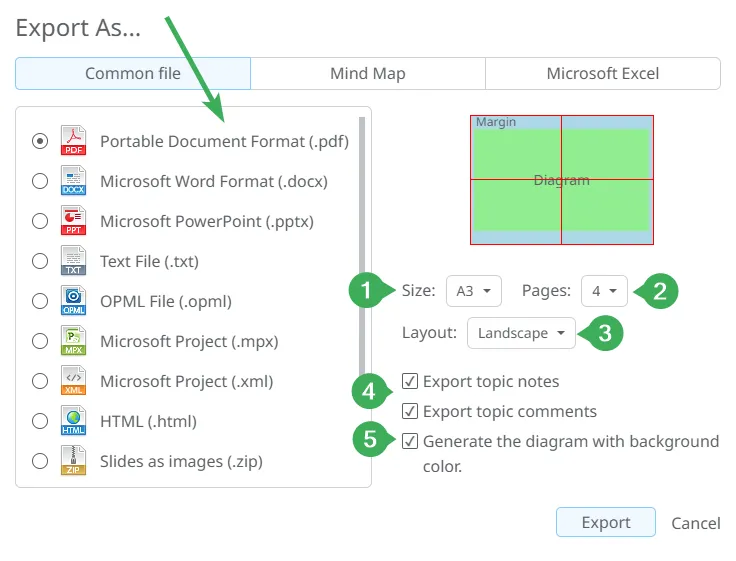Click the PDF file icon

click(73, 140)
